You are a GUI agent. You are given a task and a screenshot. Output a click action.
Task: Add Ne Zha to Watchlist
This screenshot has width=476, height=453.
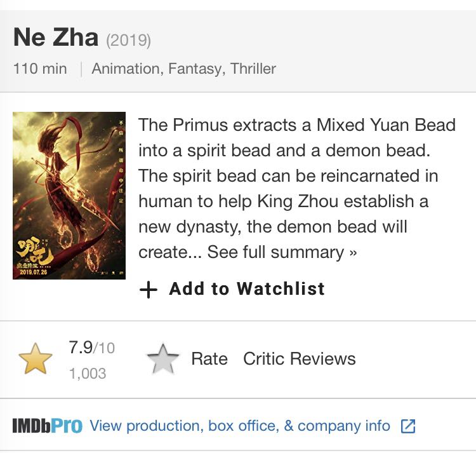pyautogui.click(x=232, y=289)
